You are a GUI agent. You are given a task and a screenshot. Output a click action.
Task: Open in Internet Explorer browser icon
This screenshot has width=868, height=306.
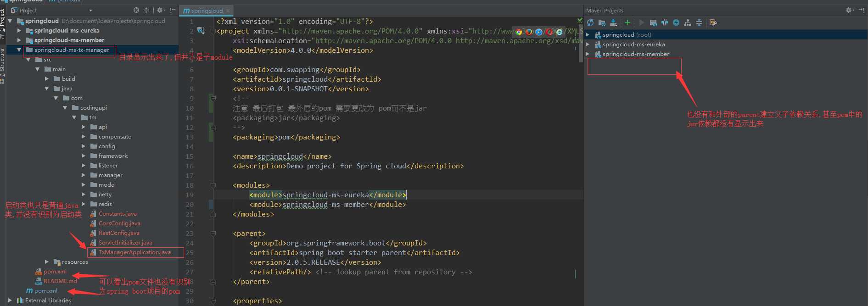pyautogui.click(x=559, y=32)
